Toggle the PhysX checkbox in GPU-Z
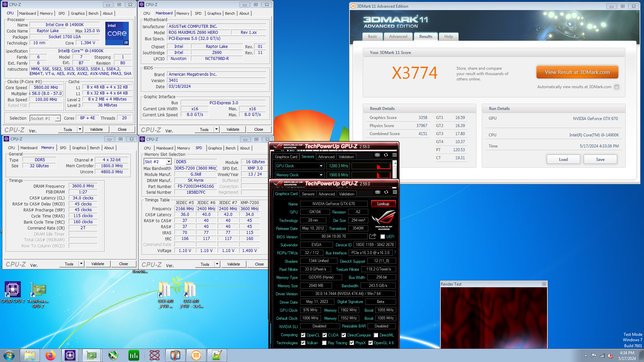This screenshot has height=362, width=644. click(x=352, y=343)
